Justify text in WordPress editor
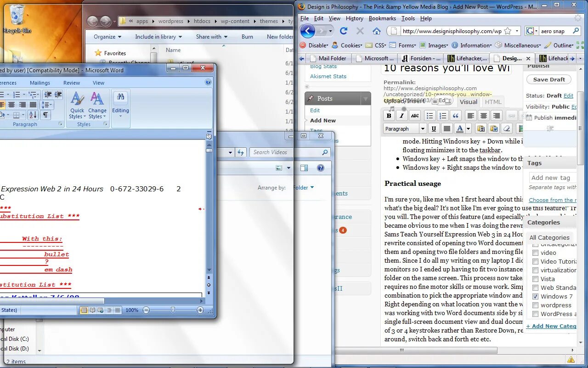The height and width of the screenshot is (368, 588). pos(447,128)
